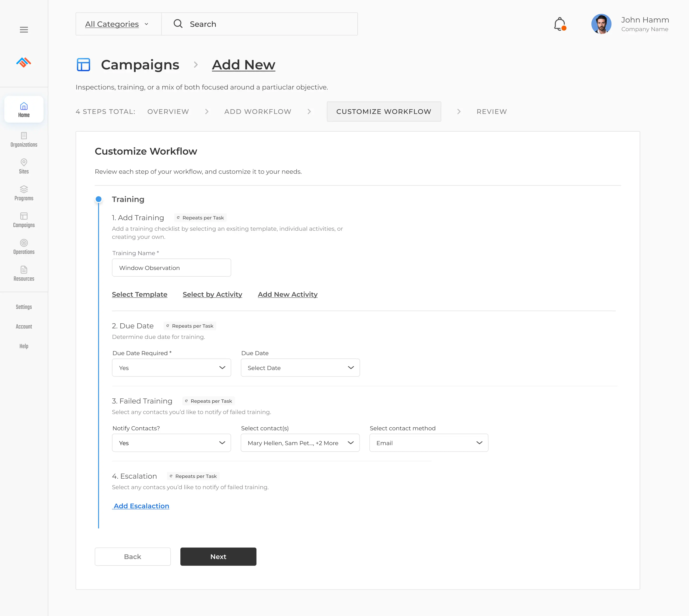The height and width of the screenshot is (616, 689).
Task: Click Repeats per Task badge beside Failed Training
Action: (208, 401)
